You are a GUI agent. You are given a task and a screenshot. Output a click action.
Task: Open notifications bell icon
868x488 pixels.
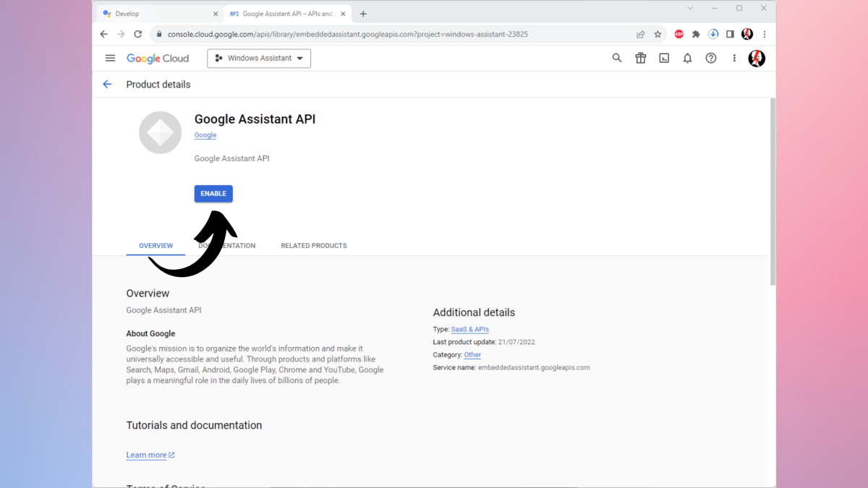tap(687, 59)
